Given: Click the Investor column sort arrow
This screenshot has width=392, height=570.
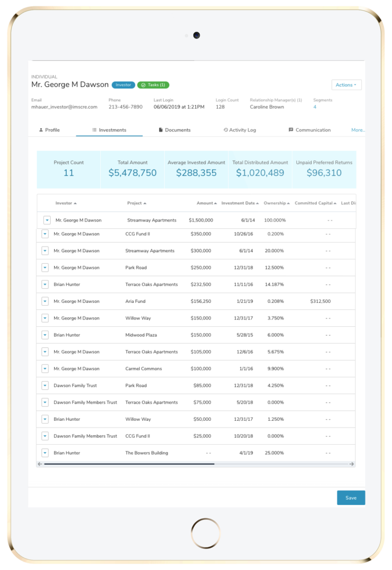Looking at the screenshot, I should pyautogui.click(x=75, y=204).
